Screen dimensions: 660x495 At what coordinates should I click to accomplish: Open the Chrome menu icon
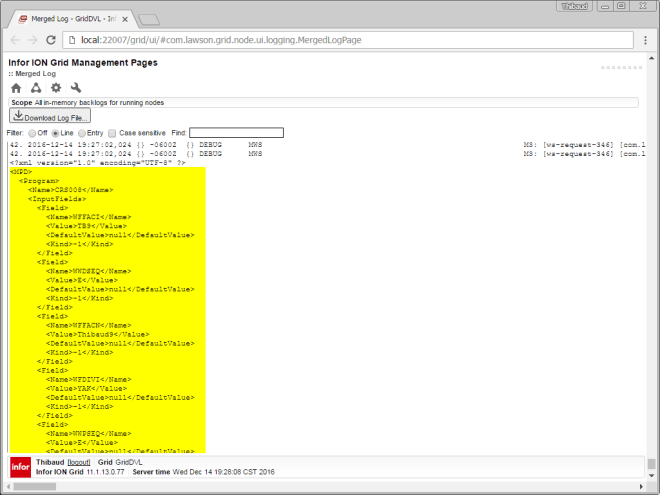(x=644, y=40)
